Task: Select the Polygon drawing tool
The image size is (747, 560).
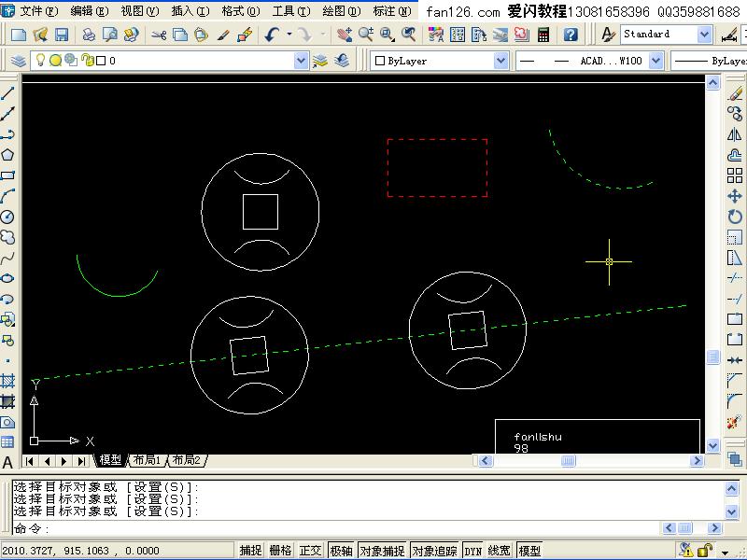Action: coord(7,155)
